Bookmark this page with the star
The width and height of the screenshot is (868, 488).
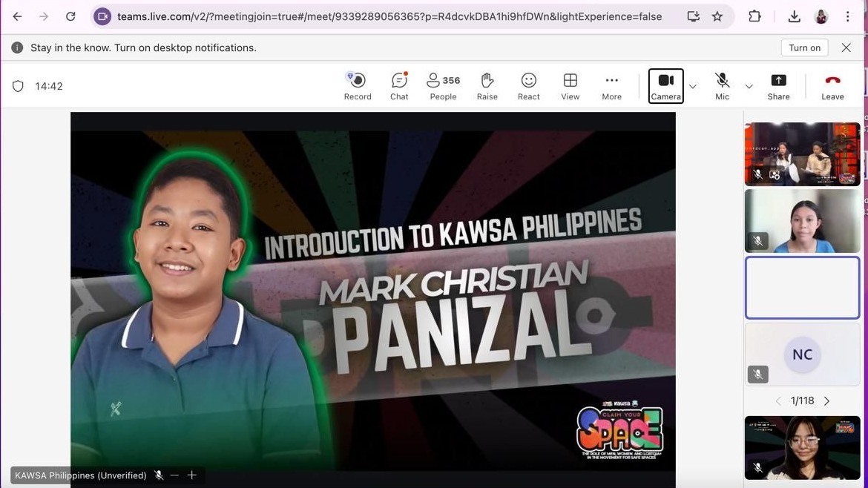tap(717, 16)
